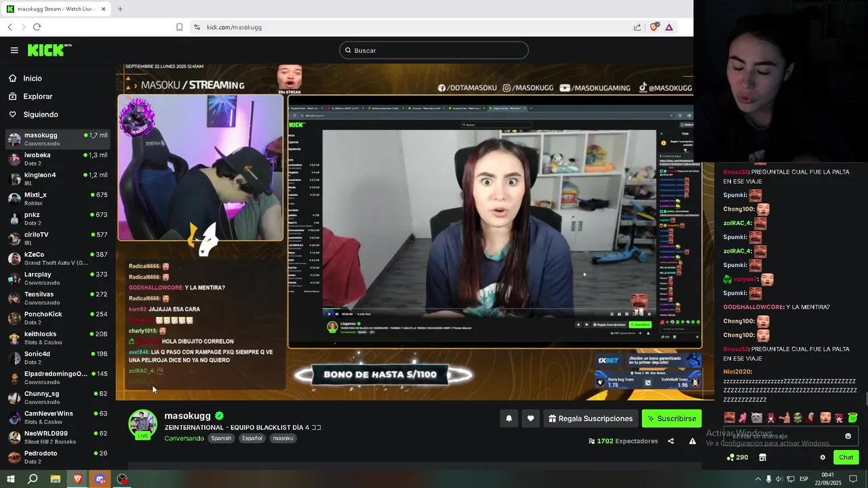Screen dimensions: 868x488
Task: Close the masokugg Stream tab
Action: (x=103, y=9)
